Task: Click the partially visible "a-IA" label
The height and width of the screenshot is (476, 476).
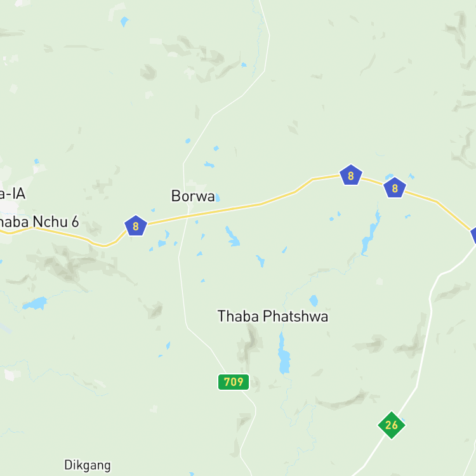Action: (x=13, y=194)
